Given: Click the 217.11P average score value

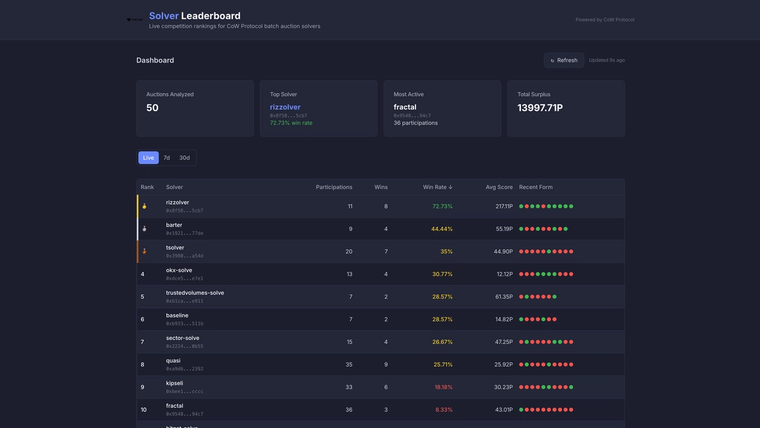Looking at the screenshot, I should [504, 206].
